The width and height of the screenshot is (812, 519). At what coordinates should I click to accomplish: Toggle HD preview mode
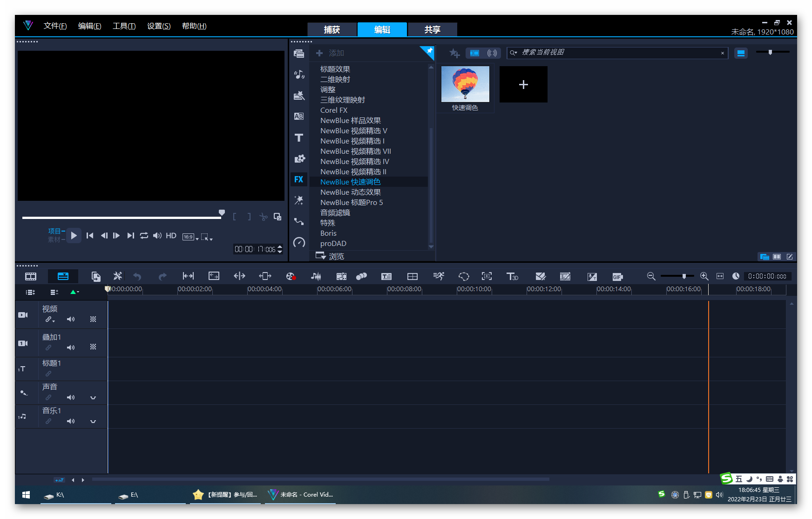pyautogui.click(x=171, y=236)
